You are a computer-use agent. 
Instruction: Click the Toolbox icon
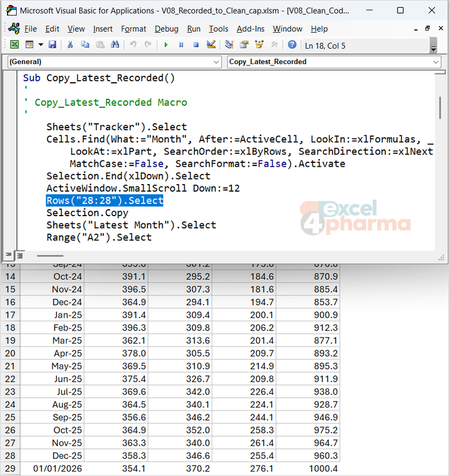(x=274, y=45)
